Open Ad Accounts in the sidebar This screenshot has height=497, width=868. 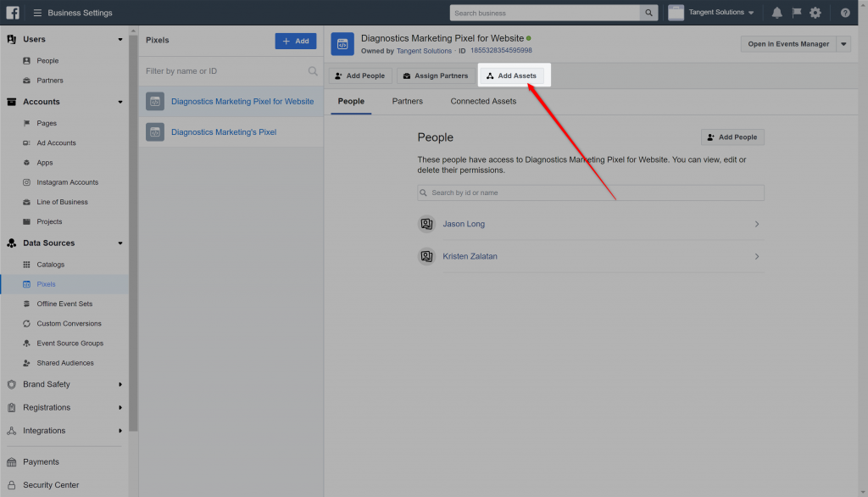(57, 143)
